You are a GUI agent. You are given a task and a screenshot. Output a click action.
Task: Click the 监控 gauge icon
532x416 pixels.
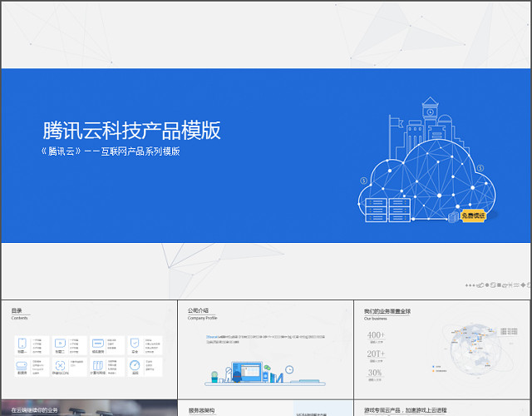(x=135, y=365)
